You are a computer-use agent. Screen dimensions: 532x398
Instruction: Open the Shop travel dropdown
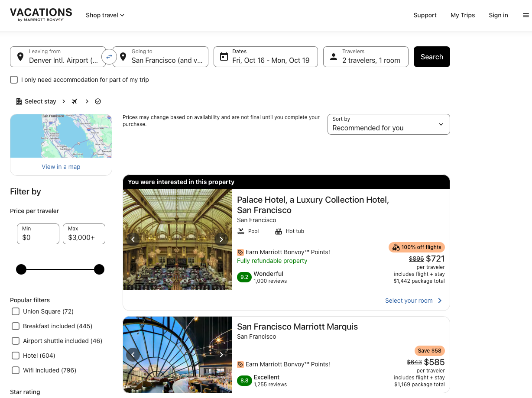click(105, 15)
